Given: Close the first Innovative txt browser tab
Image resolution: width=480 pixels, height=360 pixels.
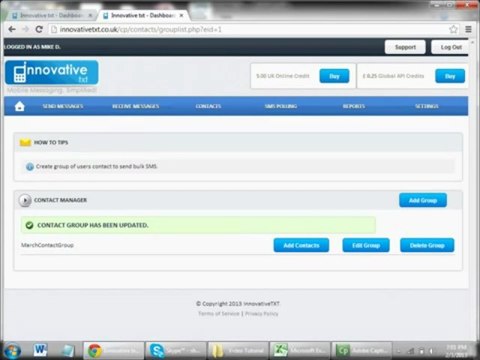Looking at the screenshot, I should [x=90, y=15].
